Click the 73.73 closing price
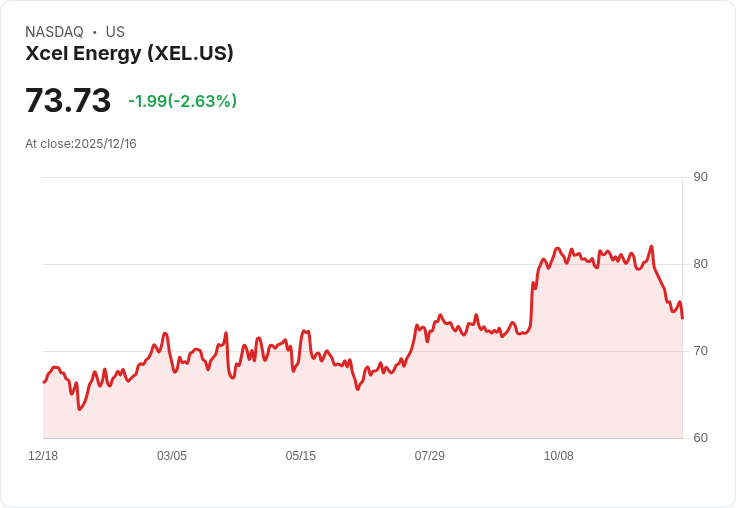 (68, 100)
